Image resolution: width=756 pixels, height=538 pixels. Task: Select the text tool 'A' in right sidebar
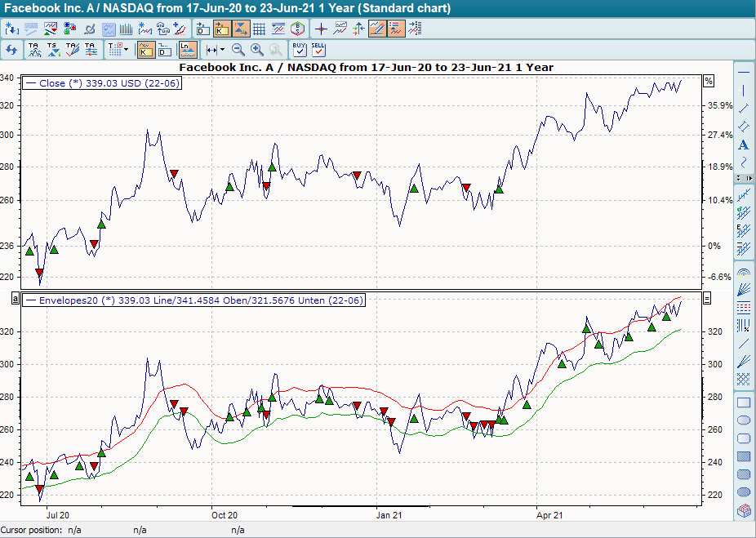pos(743,145)
